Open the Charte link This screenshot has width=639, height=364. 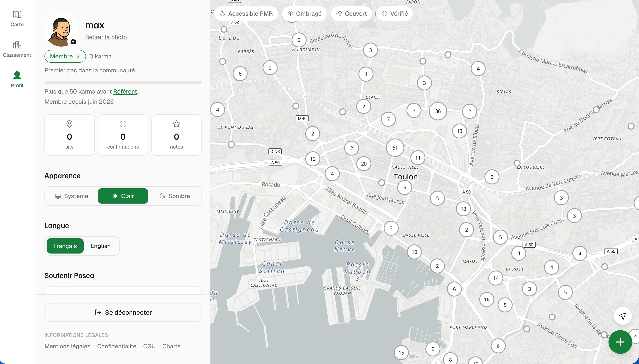[171, 346]
